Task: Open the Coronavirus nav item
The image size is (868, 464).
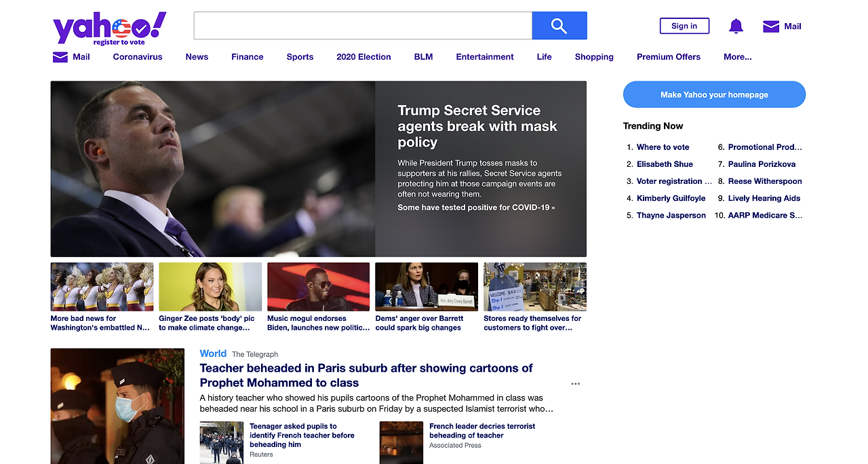Action: pos(138,57)
